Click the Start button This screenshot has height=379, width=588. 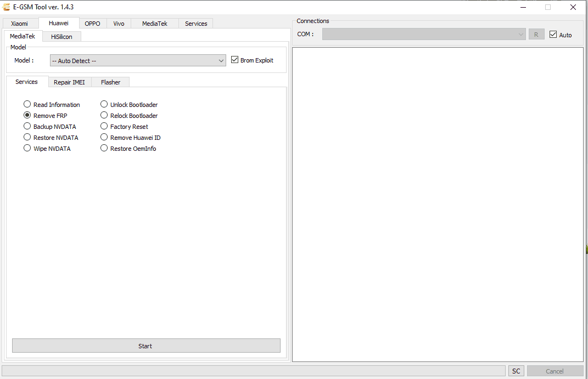[146, 346]
